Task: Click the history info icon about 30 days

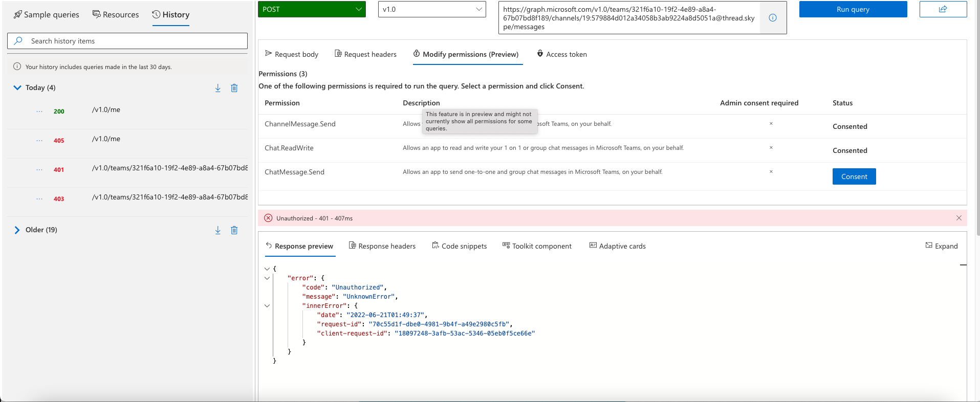Action: tap(17, 66)
